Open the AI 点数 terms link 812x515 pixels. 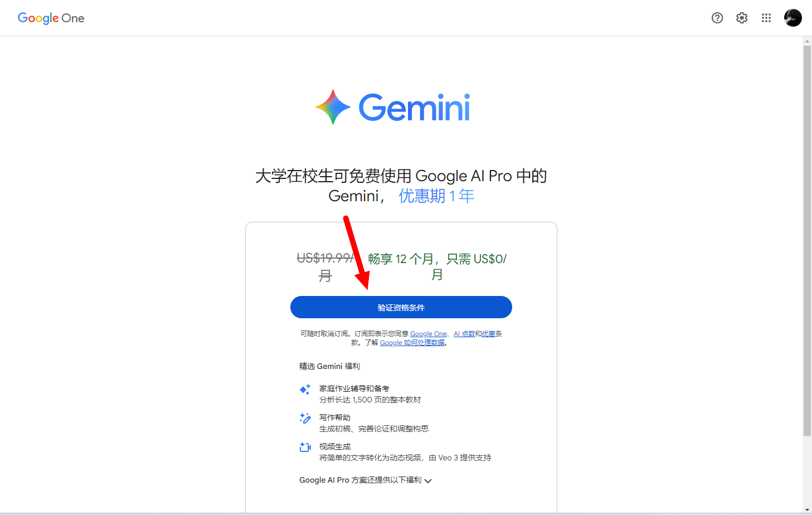point(464,334)
